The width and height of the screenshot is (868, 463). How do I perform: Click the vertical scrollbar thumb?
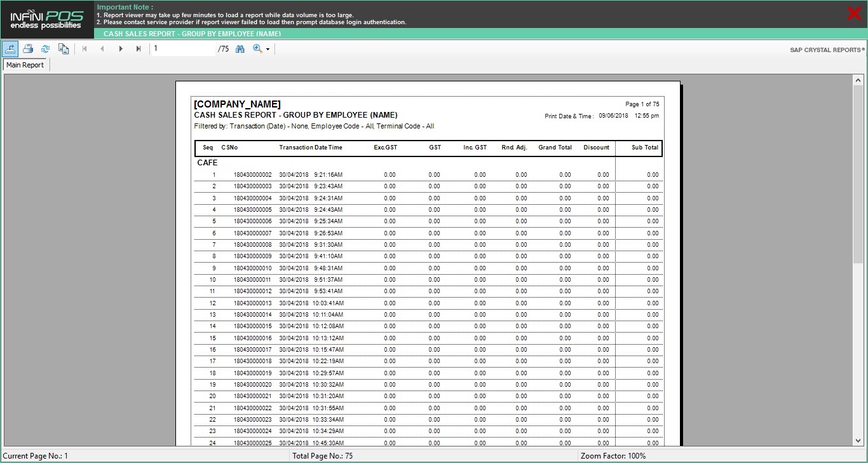pyautogui.click(x=858, y=175)
